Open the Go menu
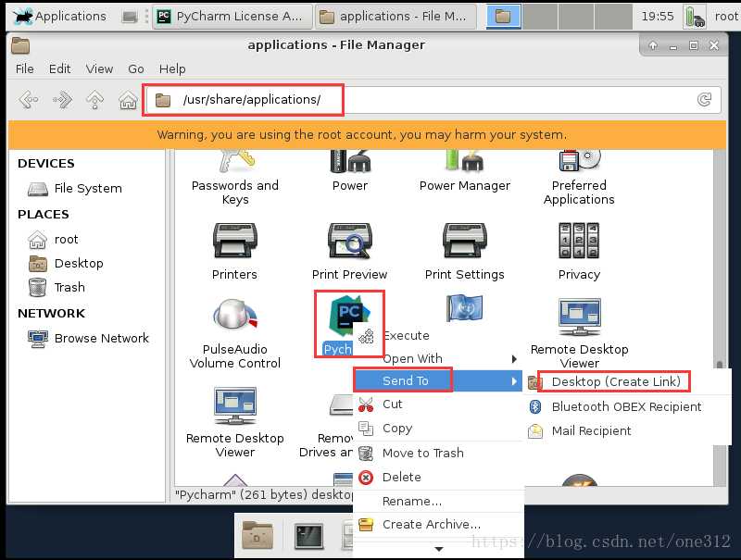Image resolution: width=741 pixels, height=560 pixels. point(136,68)
